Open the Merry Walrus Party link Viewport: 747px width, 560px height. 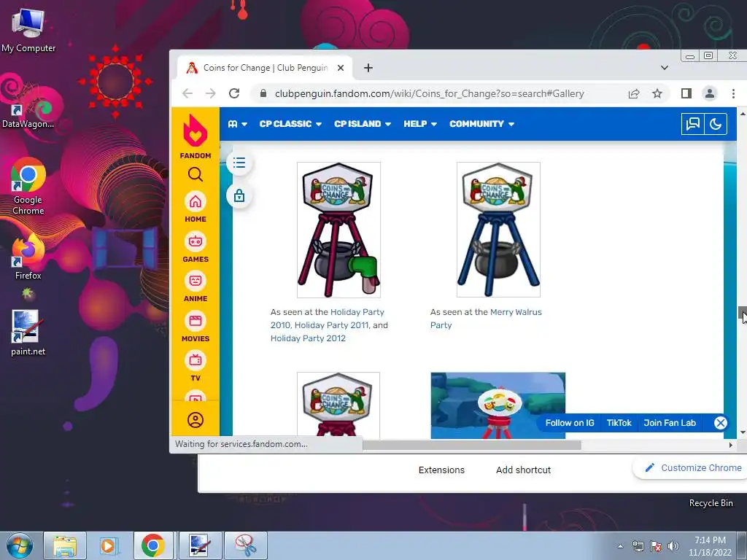[x=486, y=319]
